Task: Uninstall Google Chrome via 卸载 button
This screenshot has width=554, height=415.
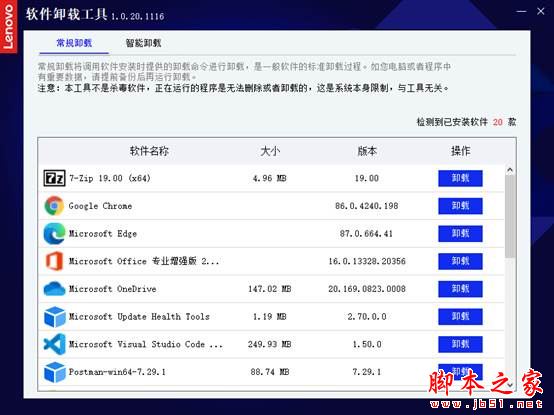Action: [x=460, y=206]
